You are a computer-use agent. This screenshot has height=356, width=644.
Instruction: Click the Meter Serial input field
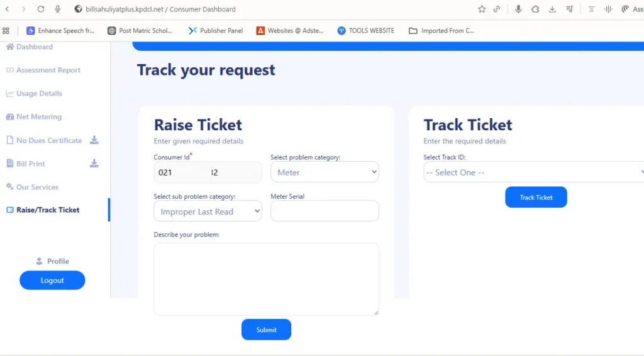point(325,211)
